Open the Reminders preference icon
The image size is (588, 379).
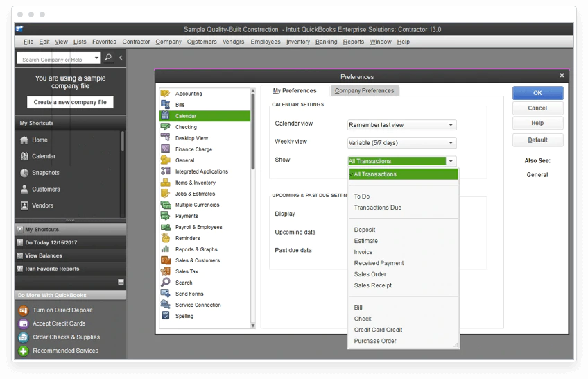[x=165, y=238]
